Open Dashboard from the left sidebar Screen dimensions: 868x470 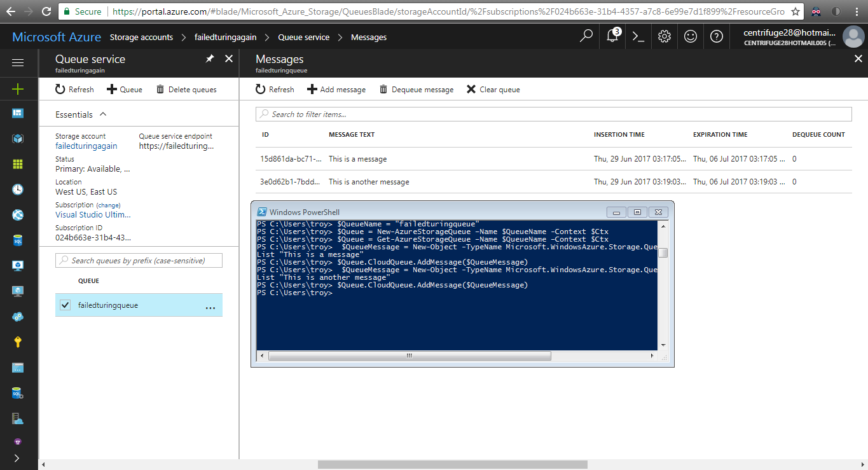(x=18, y=113)
